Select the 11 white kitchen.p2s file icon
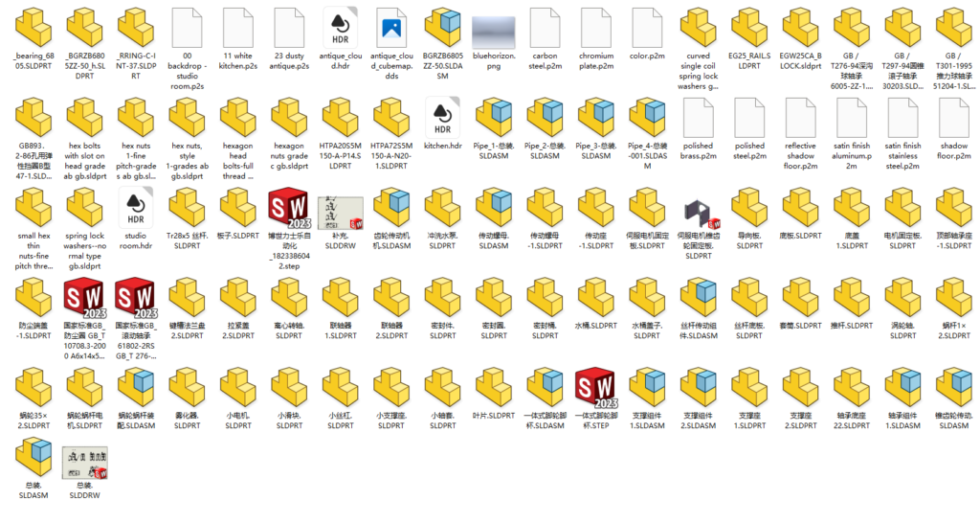Image resolution: width=980 pixels, height=523 pixels. [238, 28]
